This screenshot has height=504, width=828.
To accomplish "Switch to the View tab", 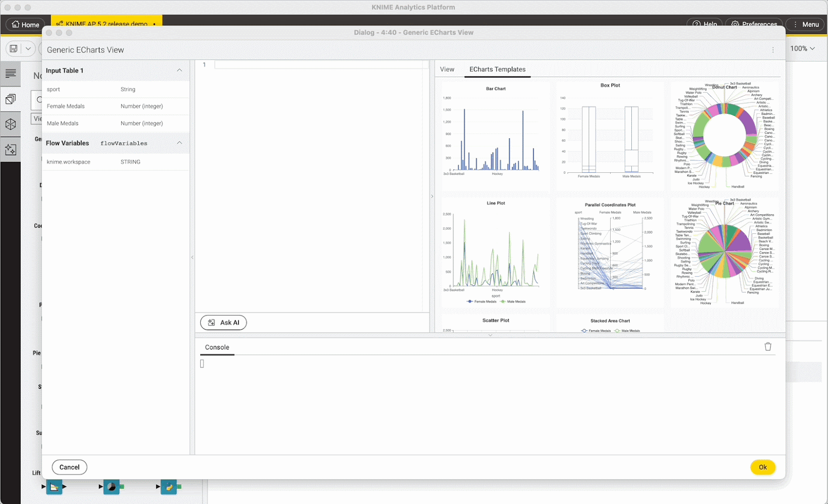I will click(x=447, y=69).
